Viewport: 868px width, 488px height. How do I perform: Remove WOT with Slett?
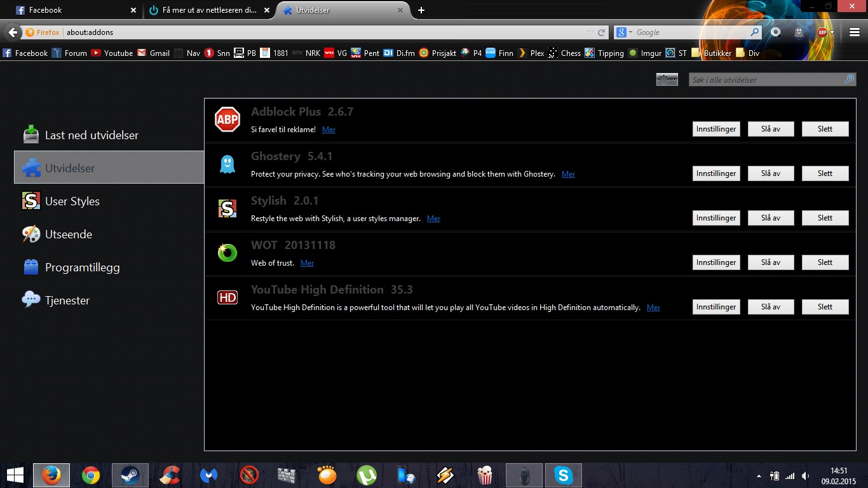(825, 262)
